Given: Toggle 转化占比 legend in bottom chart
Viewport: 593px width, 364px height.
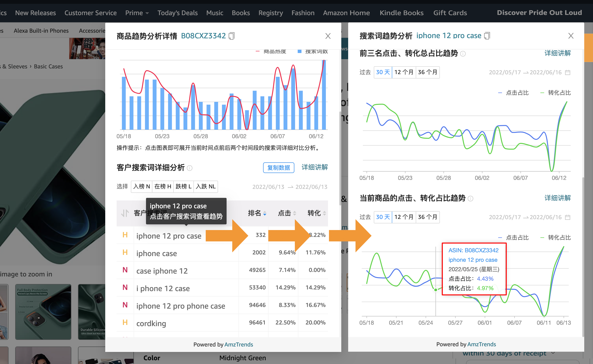Looking at the screenshot, I should [x=556, y=238].
